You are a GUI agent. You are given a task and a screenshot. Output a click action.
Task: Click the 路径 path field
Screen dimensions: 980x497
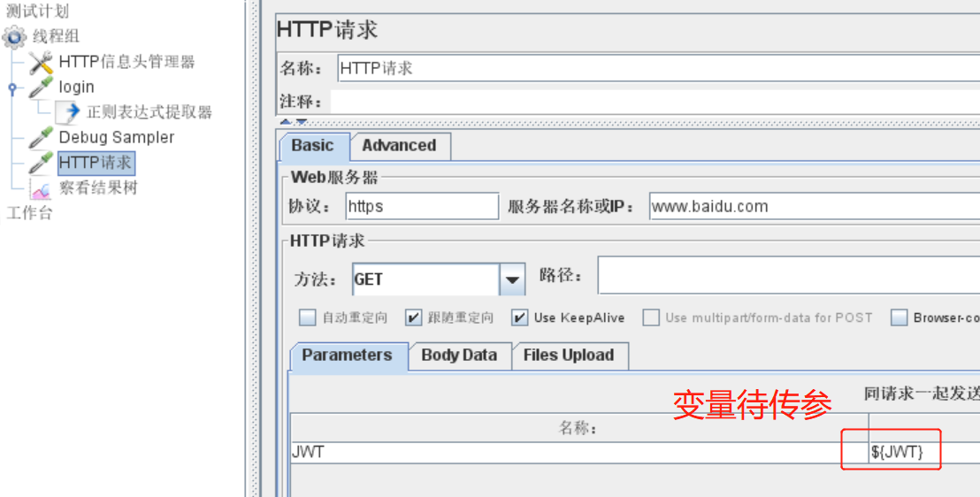coord(789,275)
